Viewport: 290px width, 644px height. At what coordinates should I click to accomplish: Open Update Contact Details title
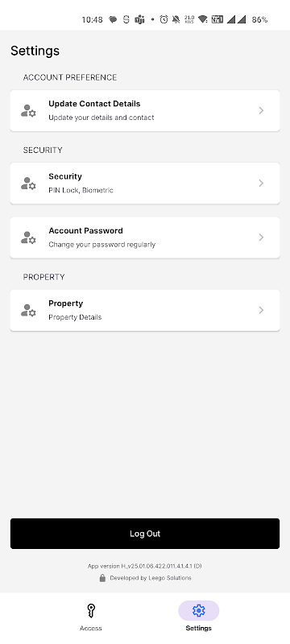click(94, 104)
